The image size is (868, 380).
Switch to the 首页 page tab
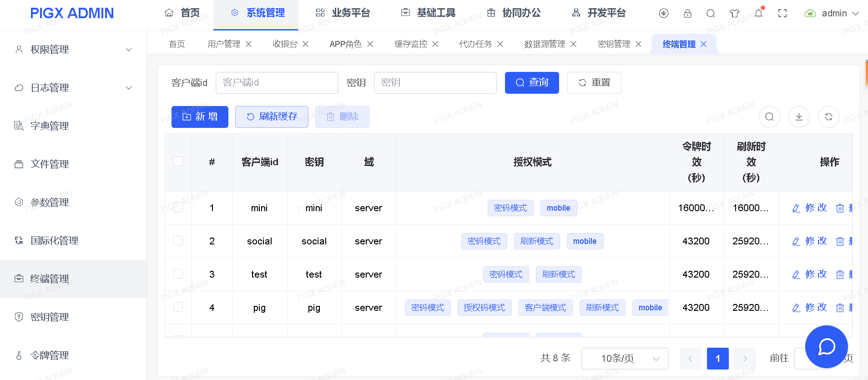[x=177, y=44]
